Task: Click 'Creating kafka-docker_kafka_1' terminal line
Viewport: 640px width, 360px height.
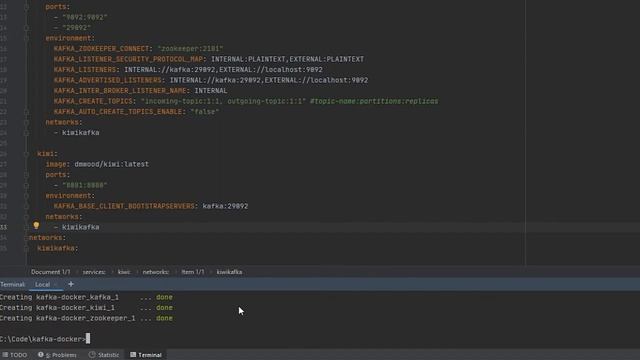Action: [x=59, y=297]
